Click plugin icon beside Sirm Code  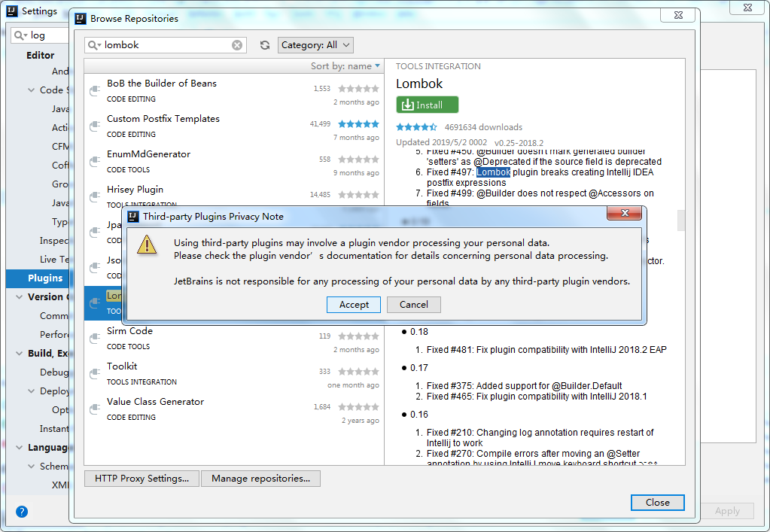(95, 339)
